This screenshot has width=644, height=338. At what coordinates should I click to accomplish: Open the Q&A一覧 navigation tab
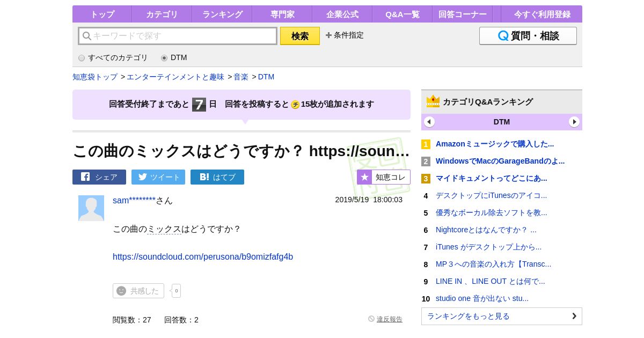pyautogui.click(x=402, y=14)
